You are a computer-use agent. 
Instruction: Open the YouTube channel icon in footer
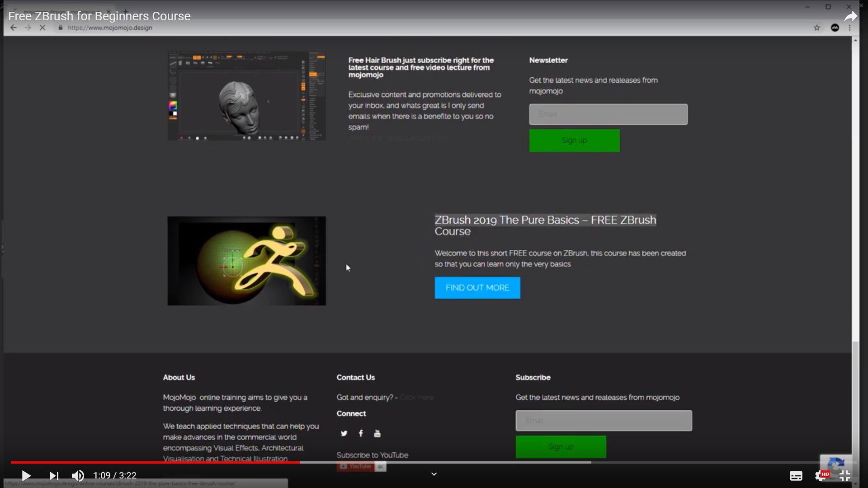(377, 434)
